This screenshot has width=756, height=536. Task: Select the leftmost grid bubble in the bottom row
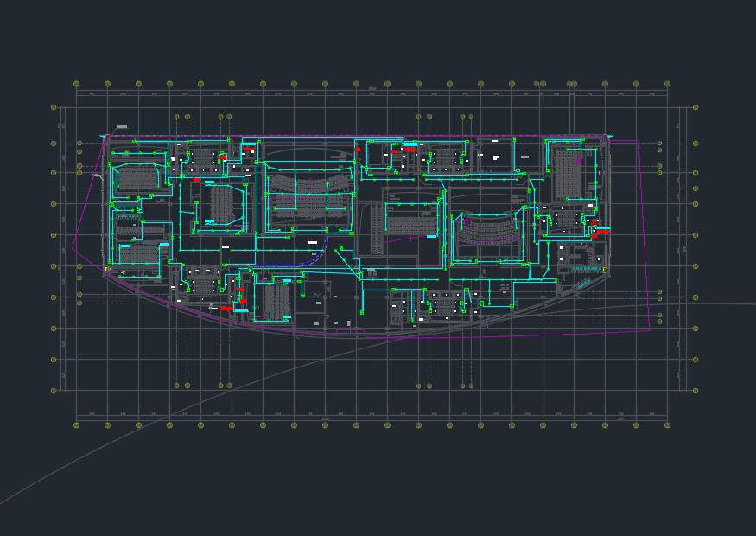tap(76, 425)
